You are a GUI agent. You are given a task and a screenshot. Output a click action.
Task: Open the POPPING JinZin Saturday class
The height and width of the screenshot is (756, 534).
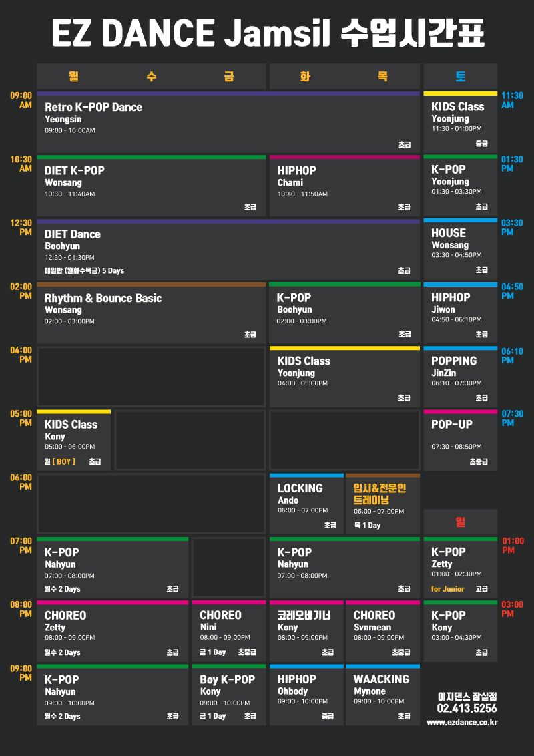tap(461, 377)
